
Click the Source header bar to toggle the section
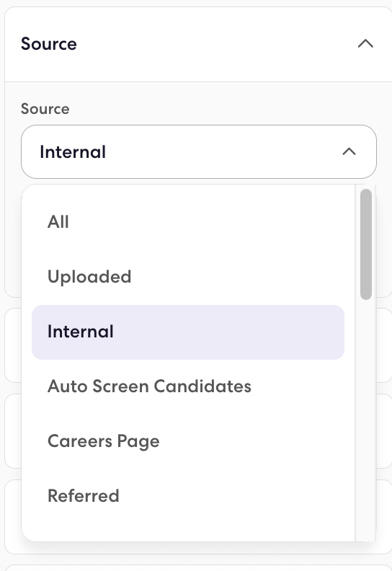click(x=198, y=44)
